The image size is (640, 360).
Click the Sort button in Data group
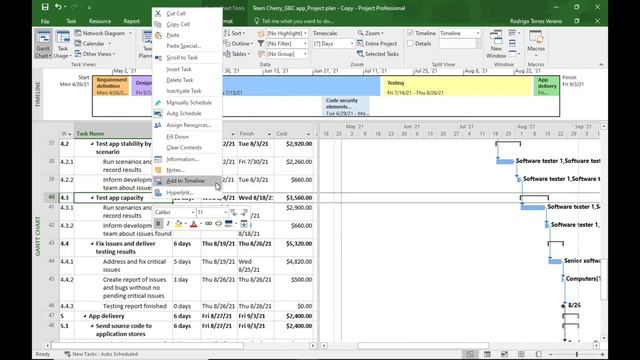point(235,33)
